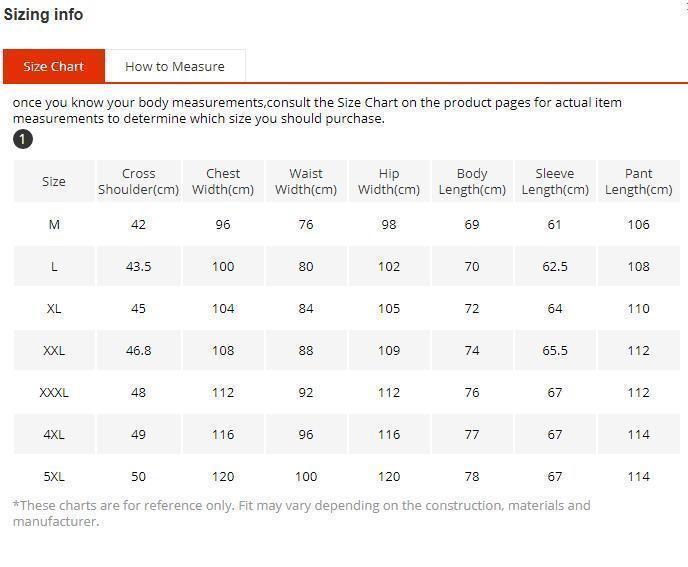The width and height of the screenshot is (688, 567).
Task: Click the Pant Length(cm) column header
Action: (638, 181)
